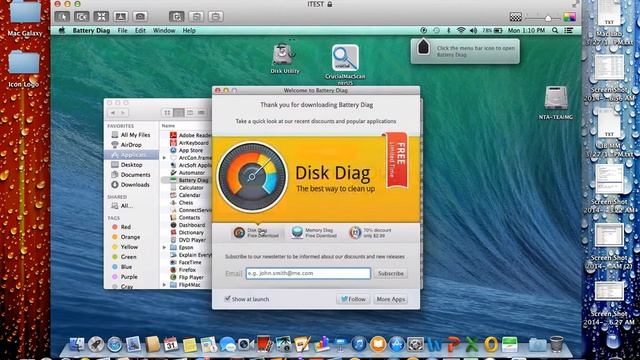
Task: Click the volume icon in menu bar
Action: click(x=473, y=30)
